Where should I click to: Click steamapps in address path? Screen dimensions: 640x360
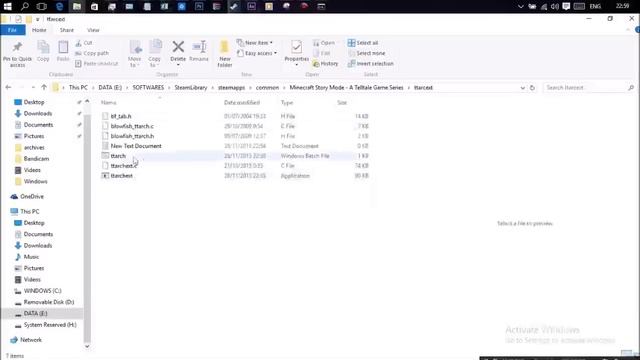pyautogui.click(x=231, y=87)
